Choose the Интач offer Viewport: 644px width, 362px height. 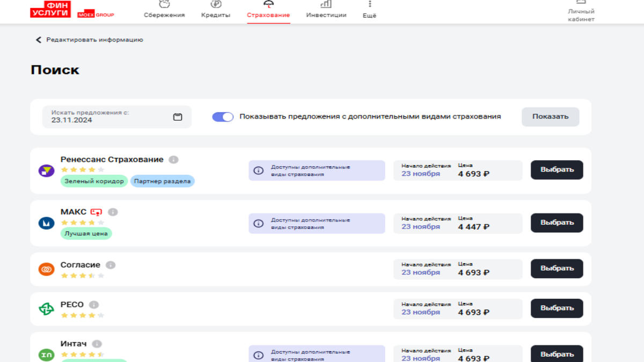(x=557, y=353)
